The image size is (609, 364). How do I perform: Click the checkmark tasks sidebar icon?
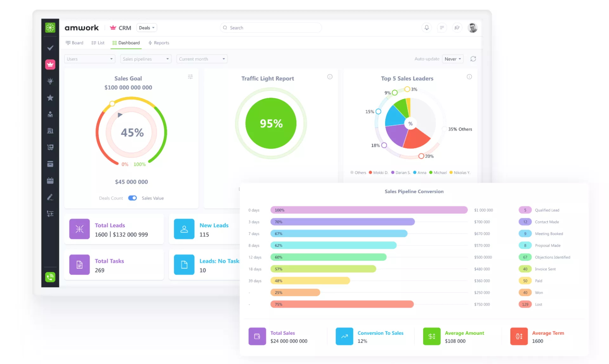click(50, 48)
